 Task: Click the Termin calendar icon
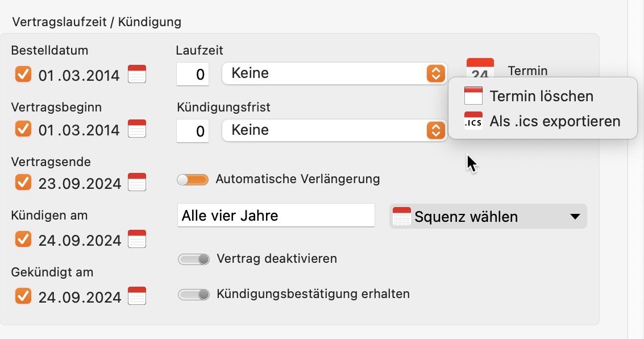pos(480,69)
